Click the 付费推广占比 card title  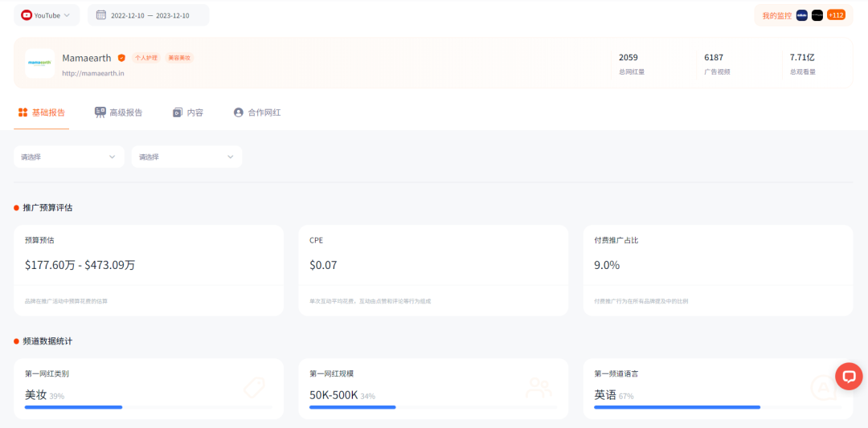click(x=616, y=241)
